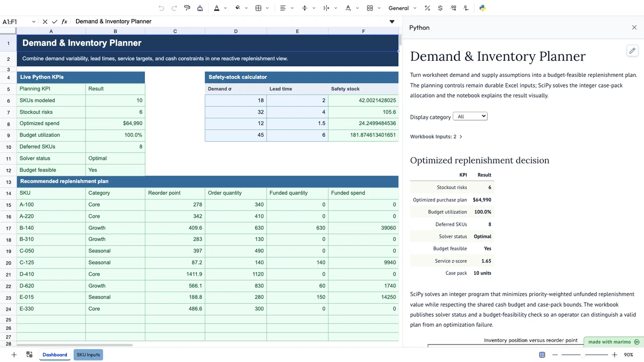Open the all sheets list icon
Viewport: 644px width, 362px height.
[x=29, y=355]
